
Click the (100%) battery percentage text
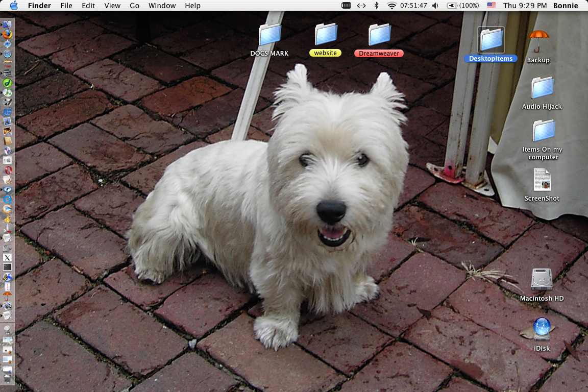469,5
